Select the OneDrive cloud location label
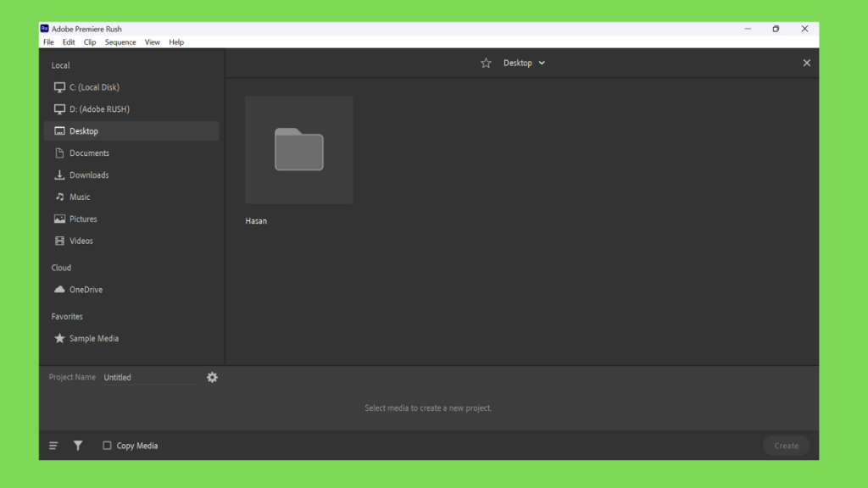This screenshot has height=488, width=868. [x=86, y=290]
